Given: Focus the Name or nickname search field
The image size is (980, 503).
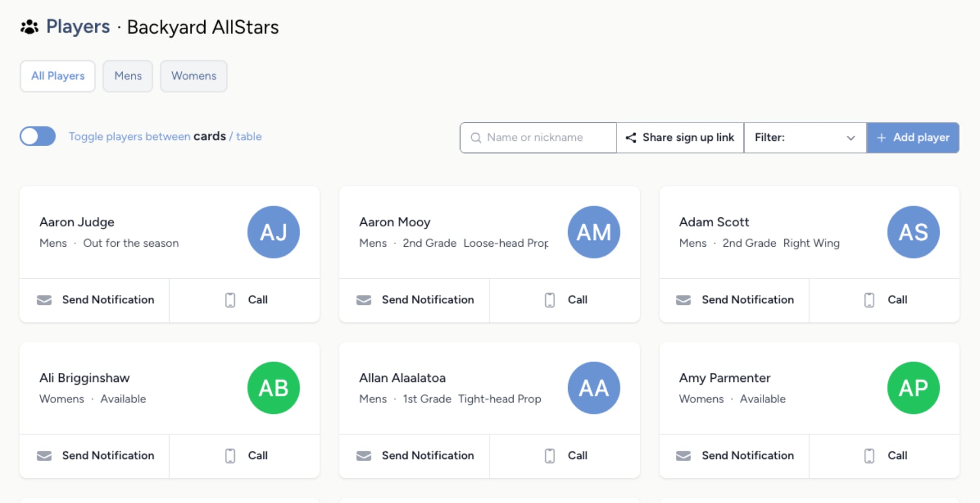Looking at the screenshot, I should pyautogui.click(x=544, y=138).
